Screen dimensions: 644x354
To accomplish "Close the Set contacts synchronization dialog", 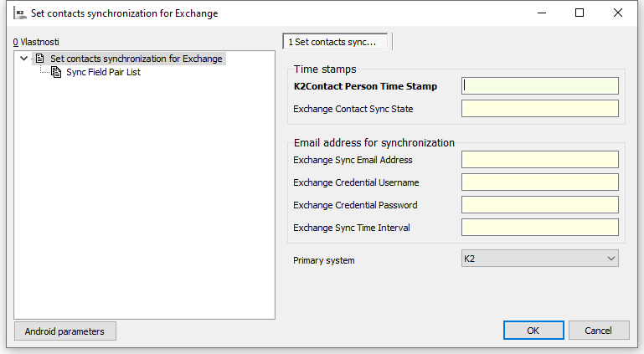I will pyautogui.click(x=618, y=13).
